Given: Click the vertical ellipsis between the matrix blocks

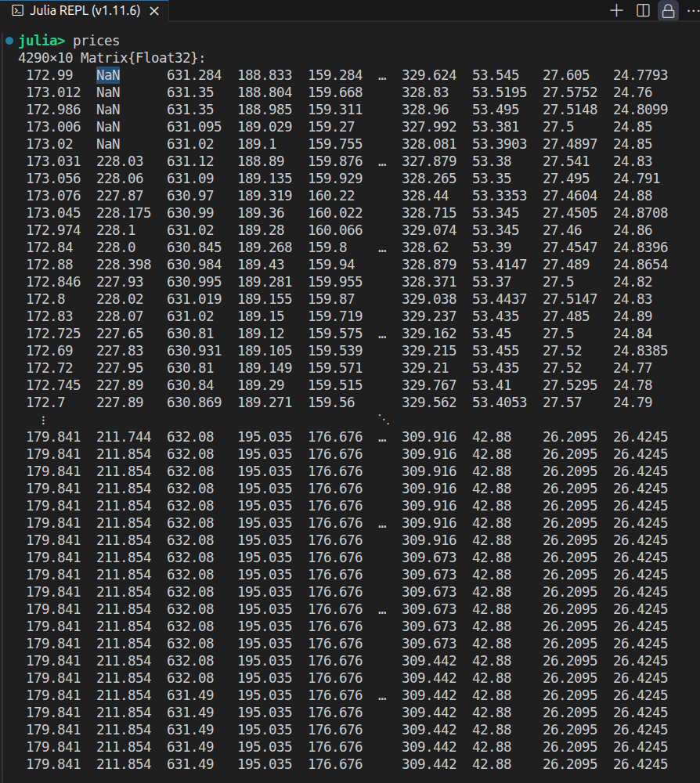Looking at the screenshot, I should pyautogui.click(x=43, y=420).
